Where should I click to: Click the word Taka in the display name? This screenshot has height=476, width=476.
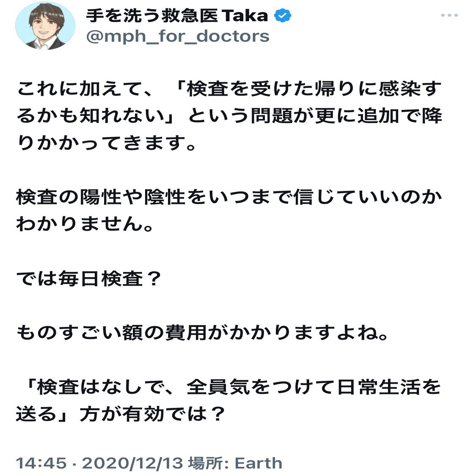point(245,16)
